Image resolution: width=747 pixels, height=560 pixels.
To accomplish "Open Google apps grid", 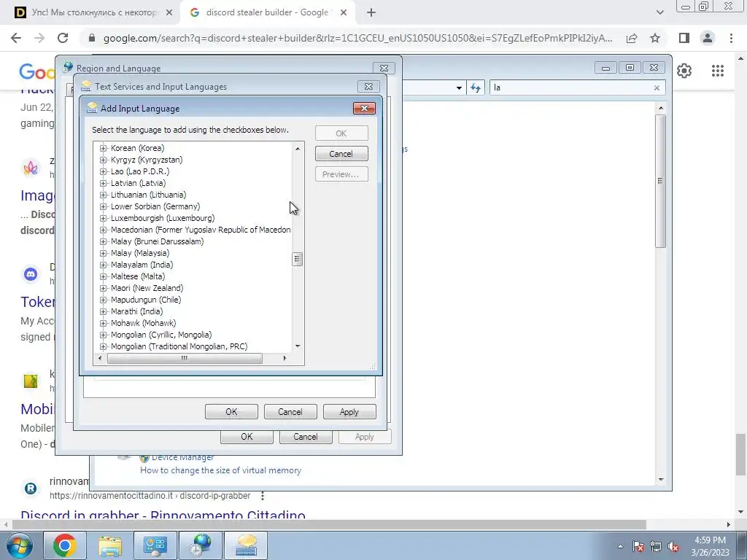I will click(x=718, y=71).
